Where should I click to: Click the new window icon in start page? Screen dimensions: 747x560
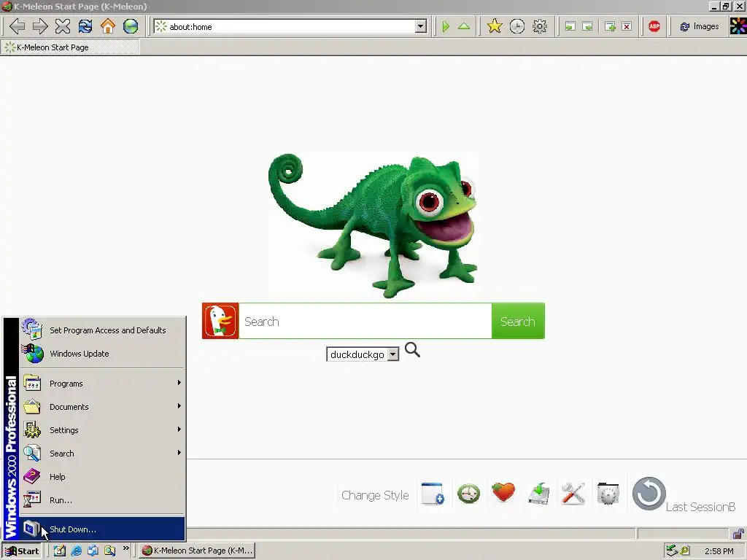coord(433,494)
